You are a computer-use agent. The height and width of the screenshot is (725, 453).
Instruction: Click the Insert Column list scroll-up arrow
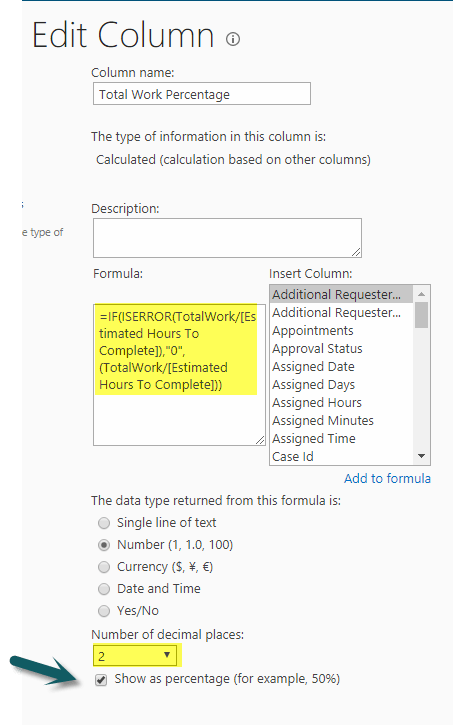click(x=421, y=294)
